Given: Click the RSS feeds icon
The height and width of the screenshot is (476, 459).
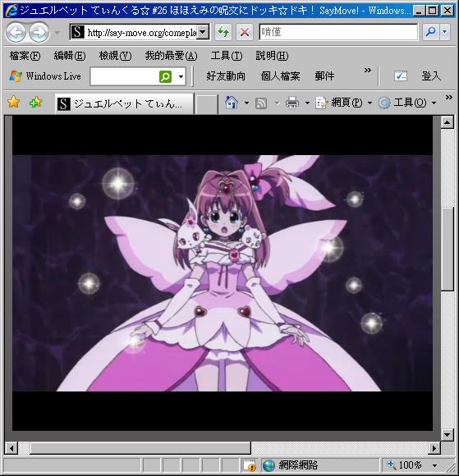Looking at the screenshot, I should tap(261, 103).
